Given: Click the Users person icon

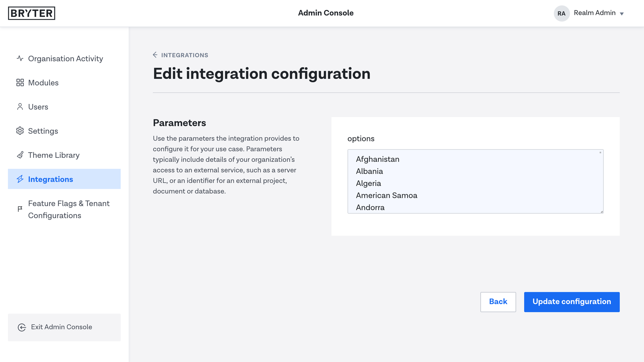Looking at the screenshot, I should [x=20, y=107].
